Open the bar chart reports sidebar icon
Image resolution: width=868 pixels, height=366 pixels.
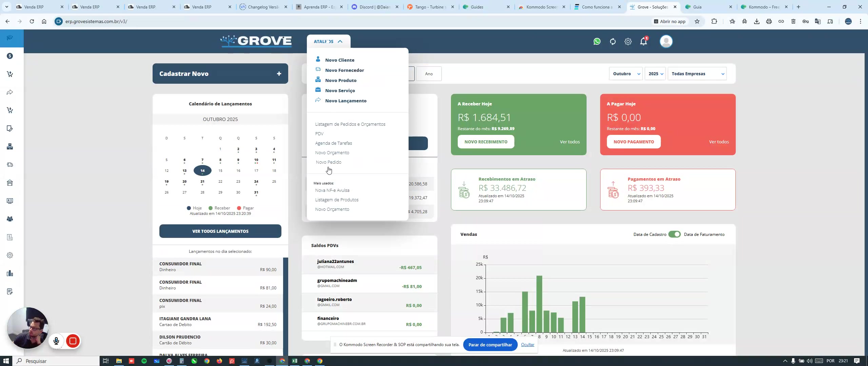coord(10,273)
